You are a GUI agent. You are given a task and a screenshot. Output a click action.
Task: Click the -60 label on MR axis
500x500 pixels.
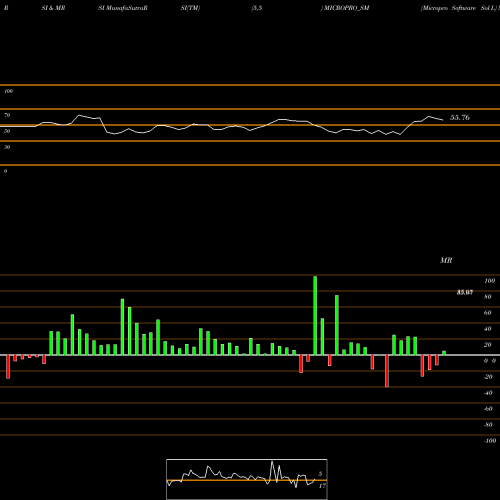point(488,409)
